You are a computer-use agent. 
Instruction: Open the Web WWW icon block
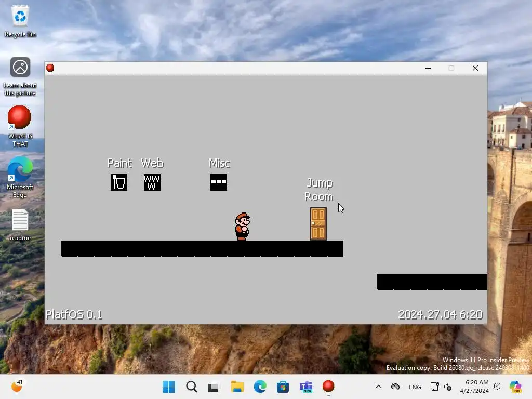(152, 182)
